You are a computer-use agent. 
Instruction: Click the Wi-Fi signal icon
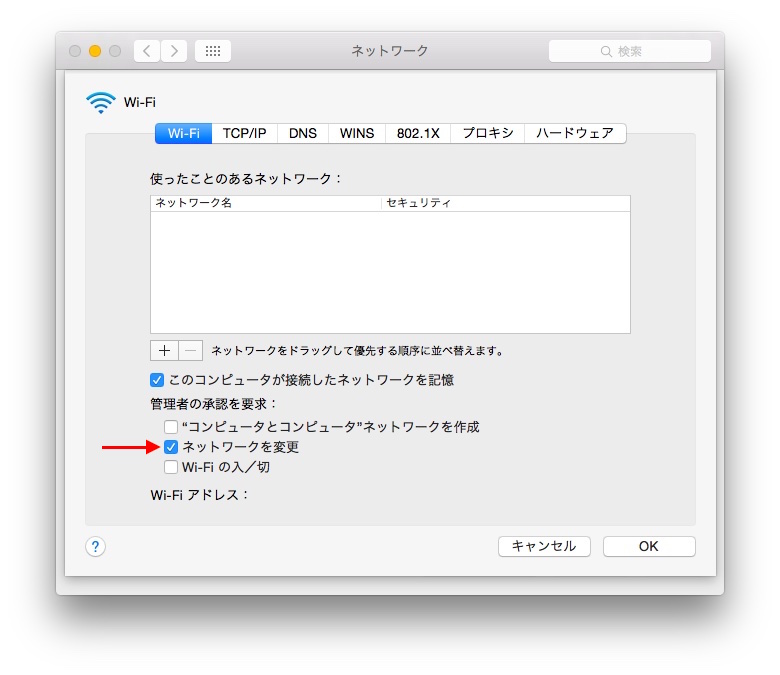100,102
